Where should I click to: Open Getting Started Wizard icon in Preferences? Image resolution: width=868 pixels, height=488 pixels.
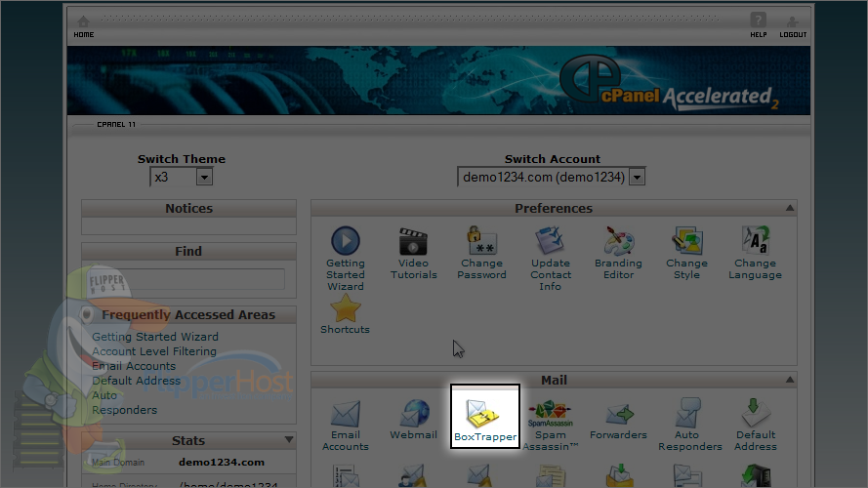click(x=346, y=241)
